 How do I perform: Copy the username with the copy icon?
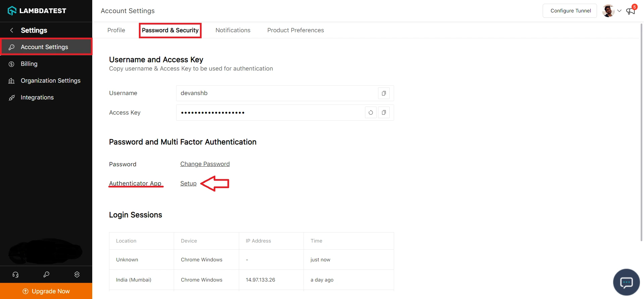pyautogui.click(x=384, y=93)
